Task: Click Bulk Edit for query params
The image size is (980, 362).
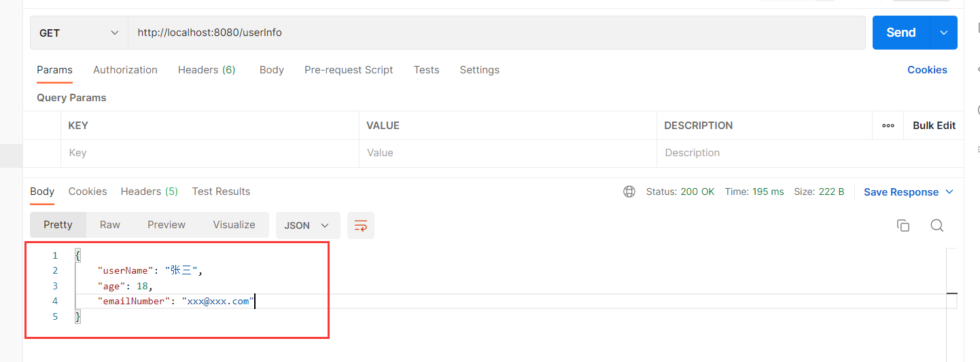Action: pyautogui.click(x=934, y=126)
